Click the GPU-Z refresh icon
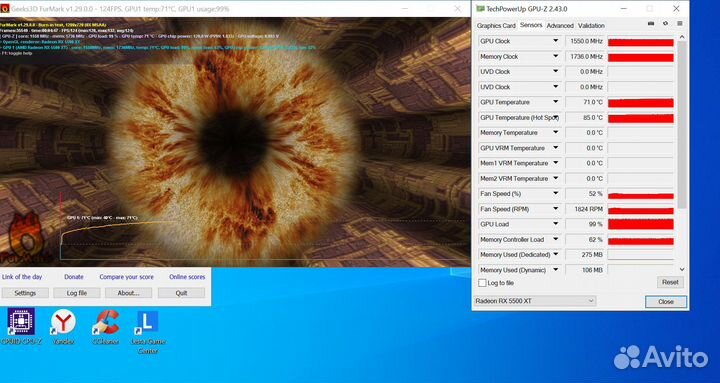 665,24
